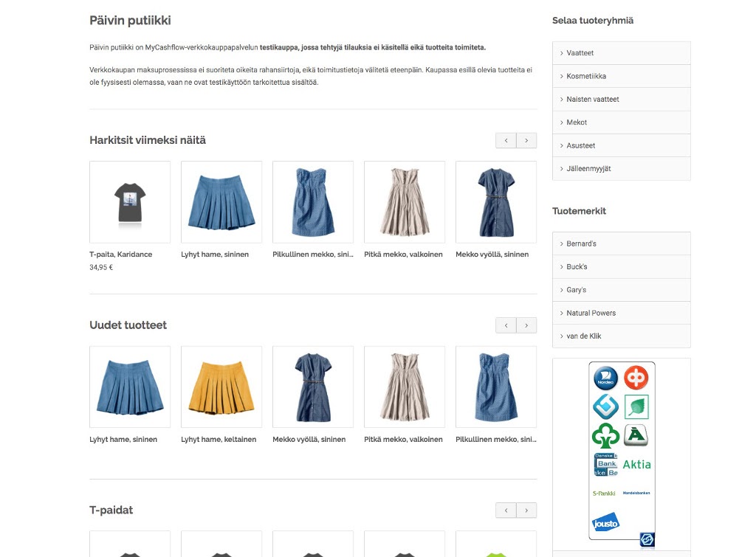Click the 34,95 € price text
The width and height of the screenshot is (756, 557).
(x=101, y=267)
